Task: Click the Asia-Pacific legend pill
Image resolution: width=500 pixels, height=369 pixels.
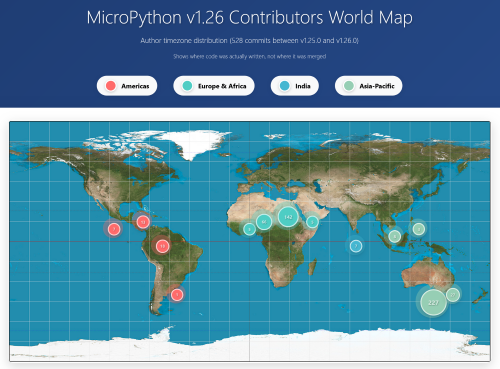Action: 369,86
